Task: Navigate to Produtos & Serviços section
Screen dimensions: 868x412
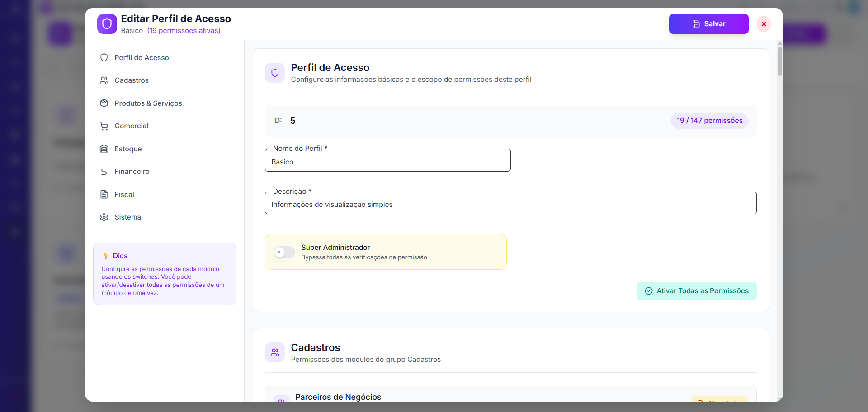Action: tap(165, 103)
